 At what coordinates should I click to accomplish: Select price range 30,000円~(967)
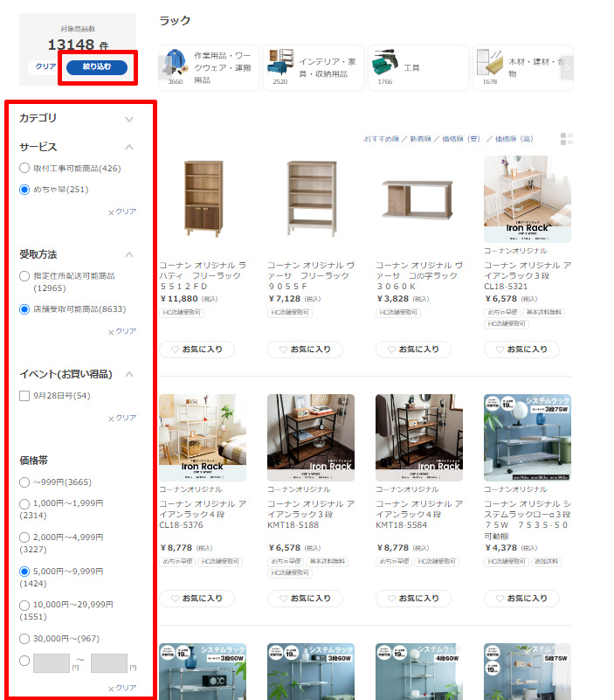point(24,639)
